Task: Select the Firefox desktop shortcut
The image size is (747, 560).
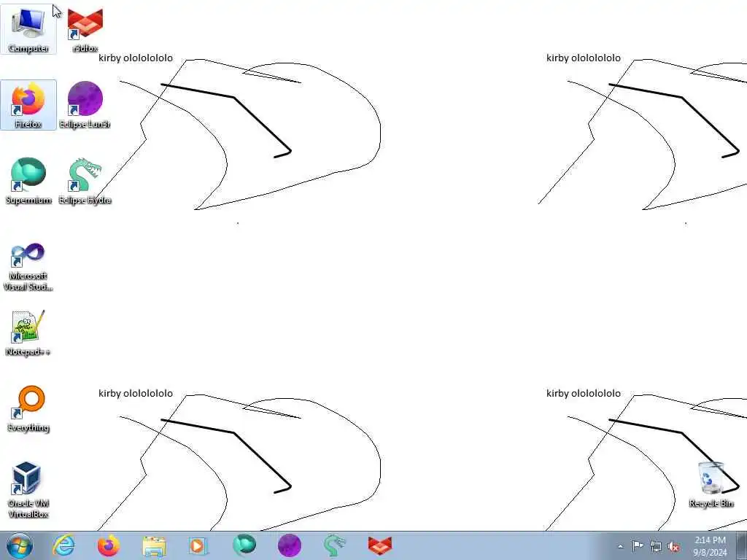Action: [x=28, y=105]
